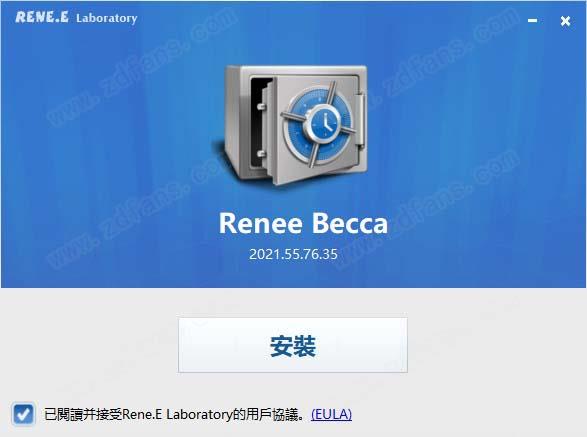Click the checkmark inside the blue checkbox

pos(24,414)
